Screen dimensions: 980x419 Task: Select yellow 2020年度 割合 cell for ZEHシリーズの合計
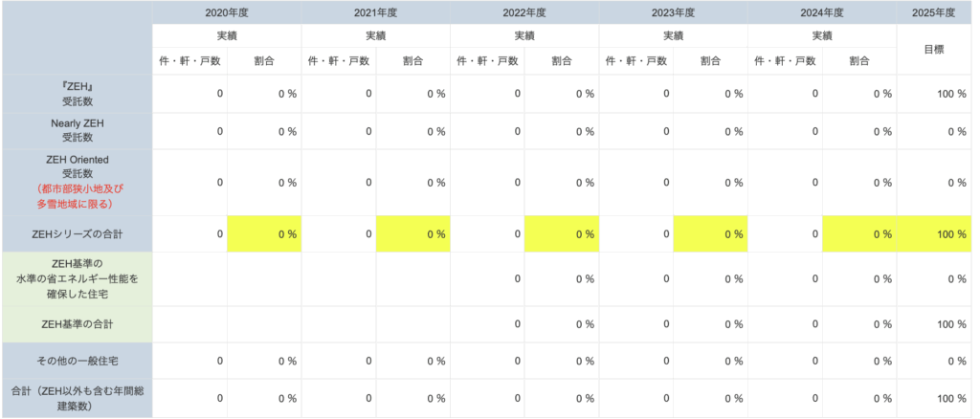pos(264,233)
